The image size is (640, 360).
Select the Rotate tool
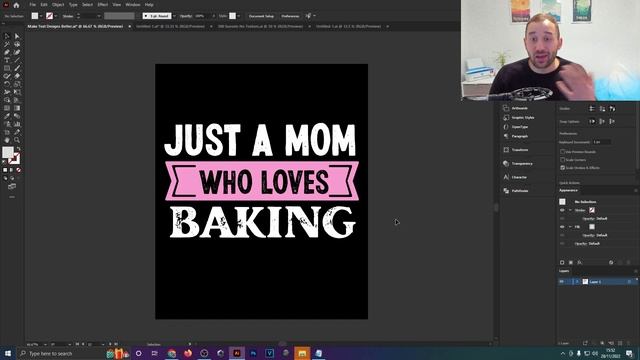click(7, 84)
